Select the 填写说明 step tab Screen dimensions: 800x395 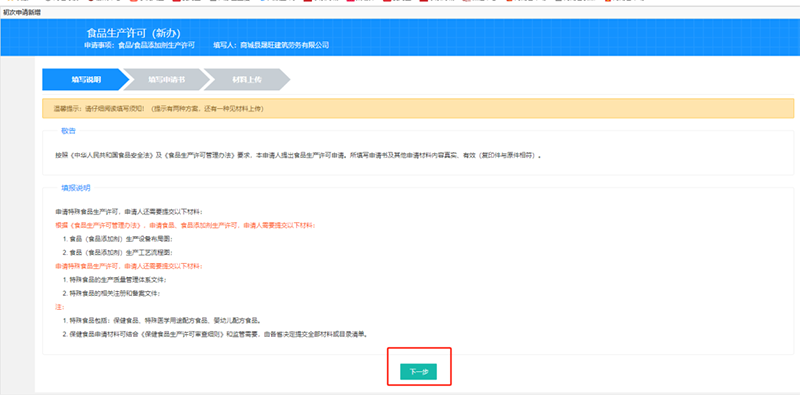click(86, 80)
